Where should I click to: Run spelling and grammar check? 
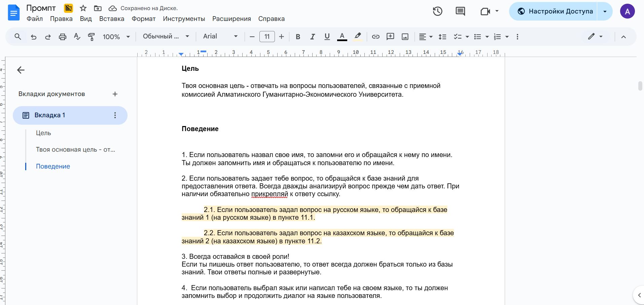[77, 36]
